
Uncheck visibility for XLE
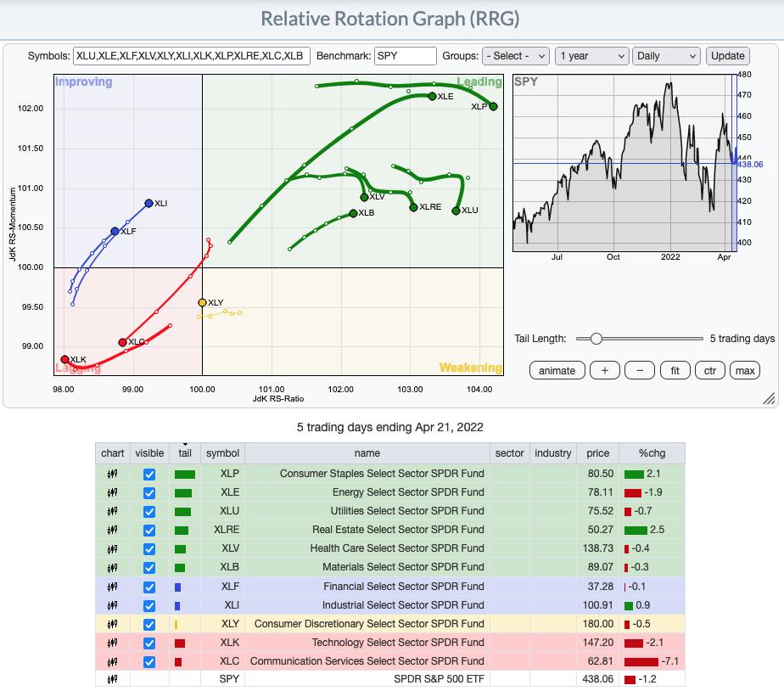[x=149, y=493]
